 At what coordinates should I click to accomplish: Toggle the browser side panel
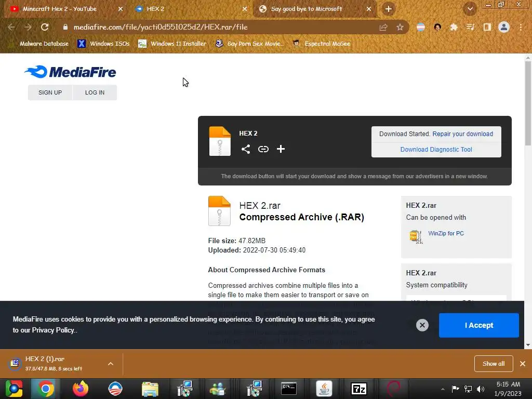pyautogui.click(x=487, y=27)
